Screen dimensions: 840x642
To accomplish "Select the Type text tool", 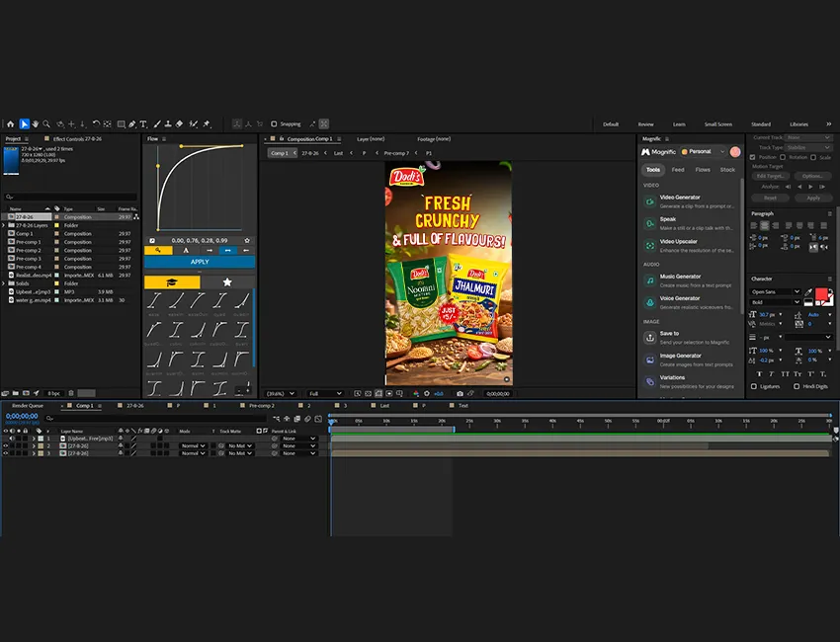I will (143, 124).
